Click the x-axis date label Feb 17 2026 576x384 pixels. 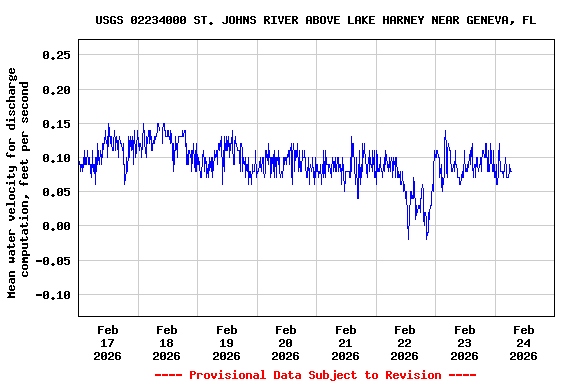(107, 343)
